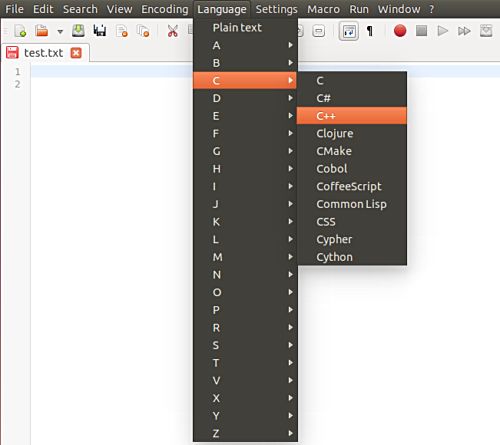The width and height of the screenshot is (500, 445).
Task: Click the Close document toolbar icon
Action: 122,31
